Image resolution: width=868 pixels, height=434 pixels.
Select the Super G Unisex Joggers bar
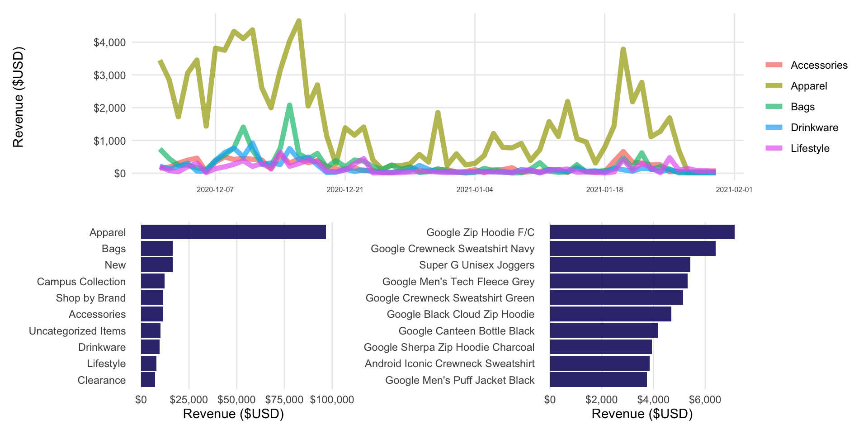(620, 265)
